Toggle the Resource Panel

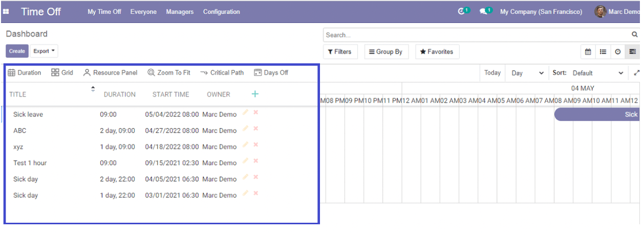click(x=110, y=73)
